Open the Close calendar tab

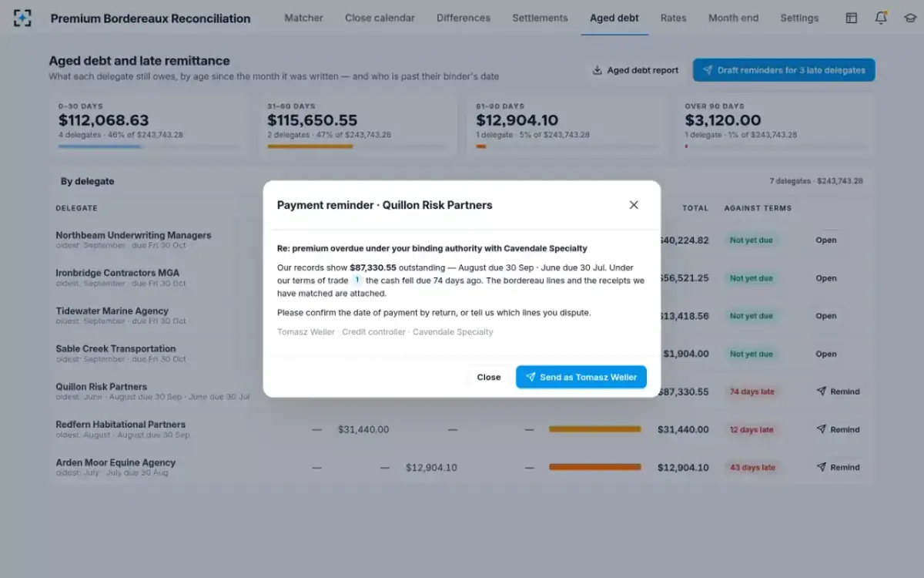(380, 18)
